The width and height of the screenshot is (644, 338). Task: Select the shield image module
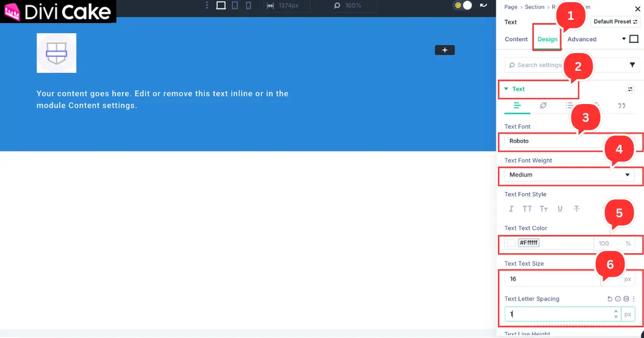click(56, 53)
